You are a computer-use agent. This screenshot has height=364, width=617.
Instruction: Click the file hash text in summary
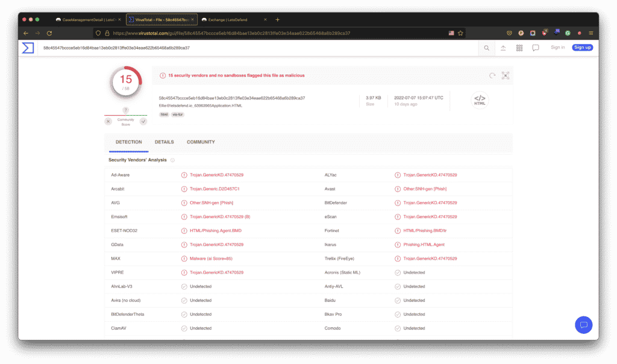(232, 98)
